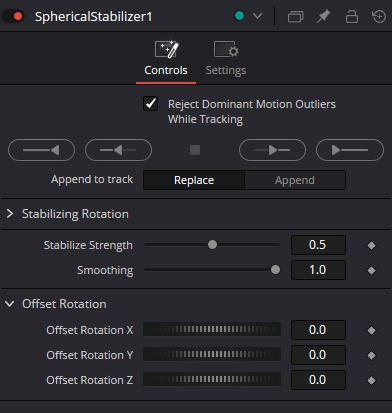Click the Offset Rotation X value field
The height and width of the screenshot is (413, 392).
318,330
